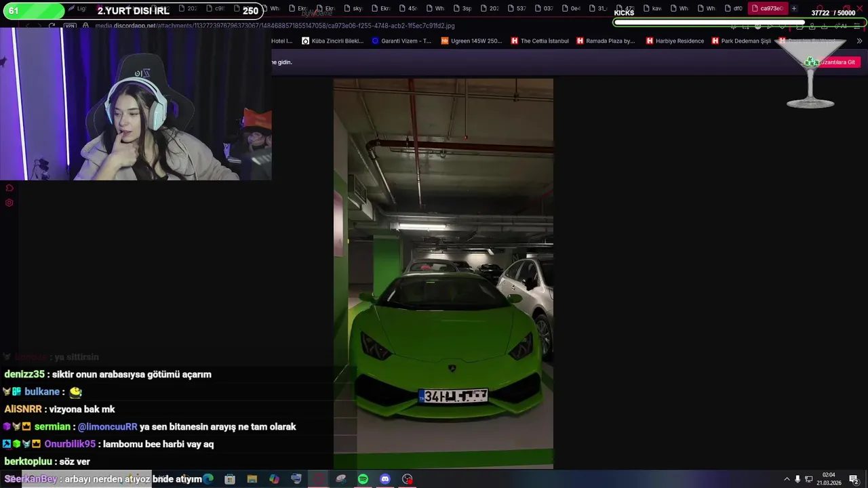Click sermian chat username
Image resolution: width=868 pixels, height=488 pixels.
coord(52,427)
